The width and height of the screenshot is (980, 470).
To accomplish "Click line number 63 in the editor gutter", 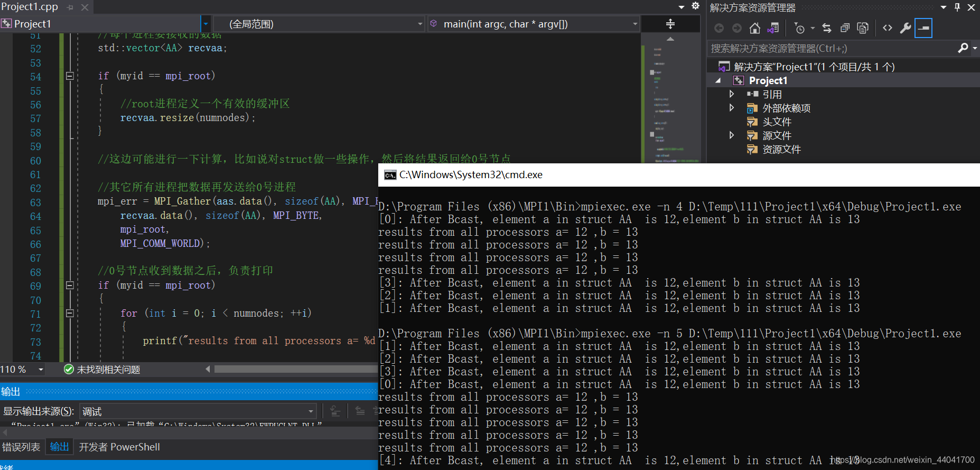I will [35, 202].
